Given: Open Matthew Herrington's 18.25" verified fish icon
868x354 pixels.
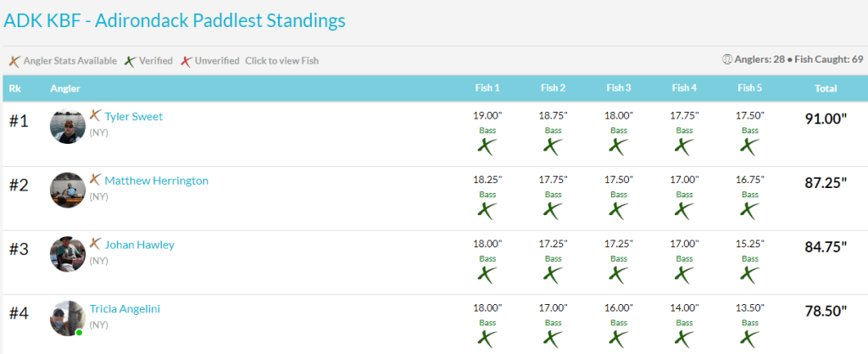Looking at the screenshot, I should (487, 210).
